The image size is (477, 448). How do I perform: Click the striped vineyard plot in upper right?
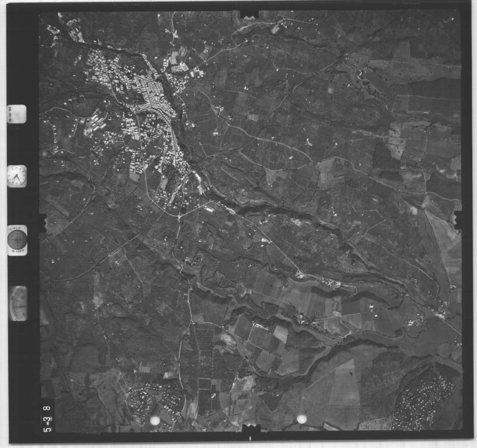pyautogui.click(x=421, y=104)
